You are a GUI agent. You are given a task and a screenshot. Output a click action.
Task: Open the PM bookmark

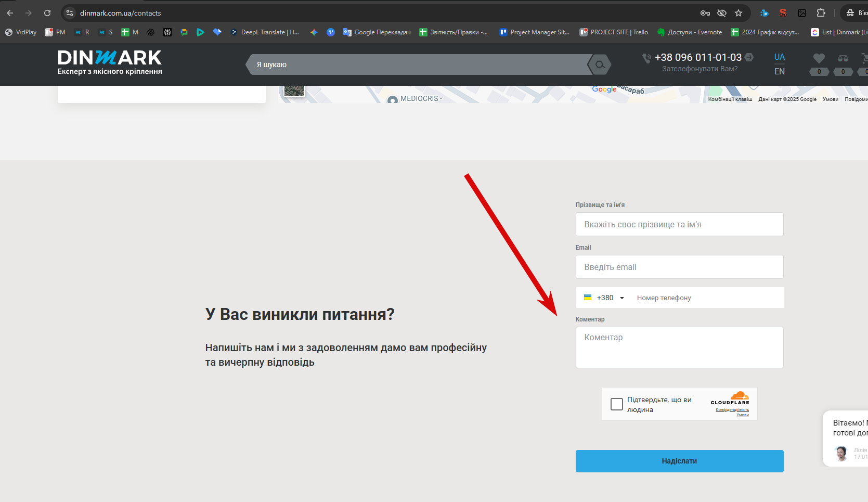pyautogui.click(x=55, y=32)
